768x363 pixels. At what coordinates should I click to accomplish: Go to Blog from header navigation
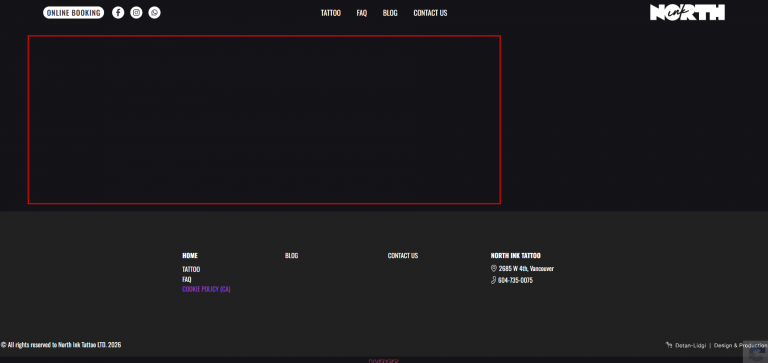click(x=390, y=13)
